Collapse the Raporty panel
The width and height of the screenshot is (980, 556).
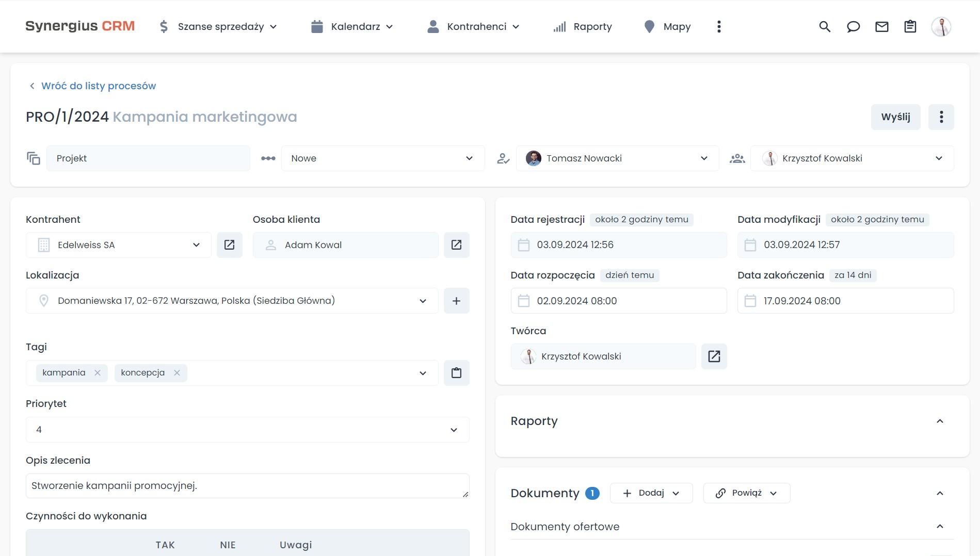click(941, 421)
